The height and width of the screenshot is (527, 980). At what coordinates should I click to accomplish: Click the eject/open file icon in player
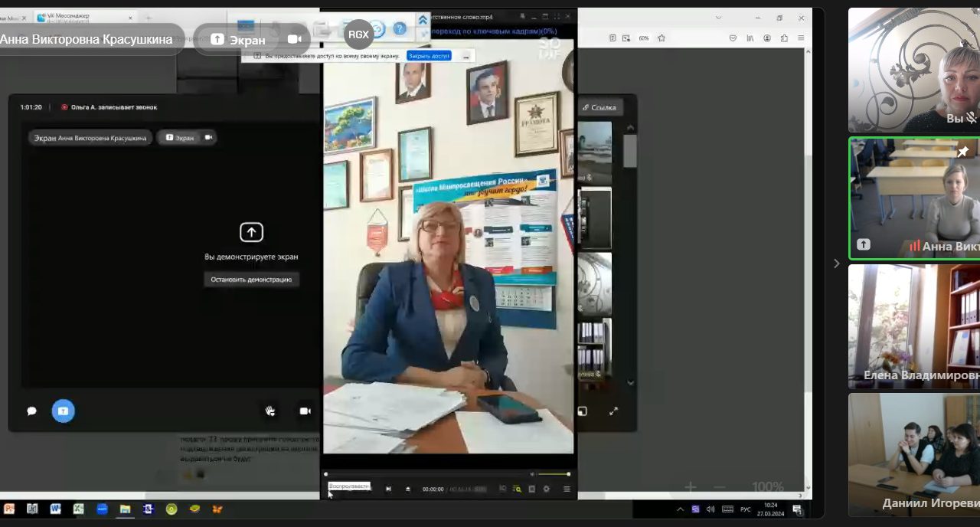tap(407, 489)
